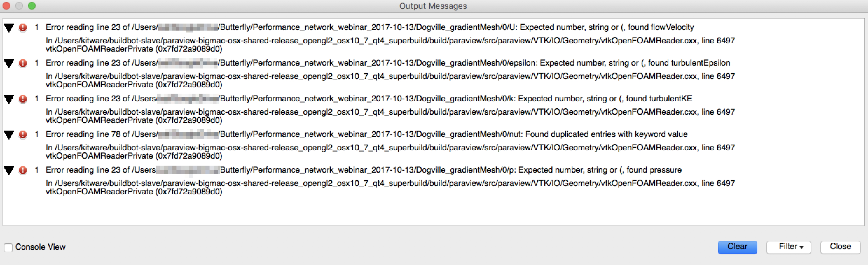Clear all output messages
Viewport: 868px width, 265px height.
pos(737,247)
